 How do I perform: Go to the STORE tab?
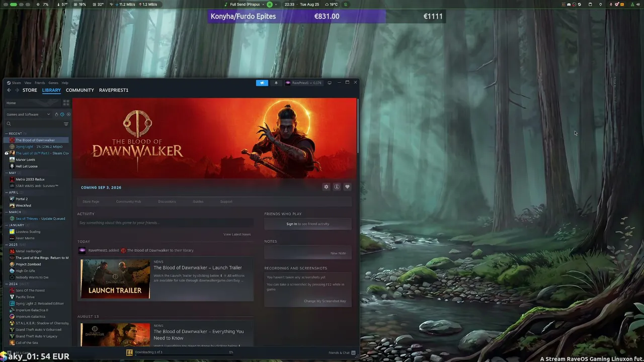[x=30, y=90]
